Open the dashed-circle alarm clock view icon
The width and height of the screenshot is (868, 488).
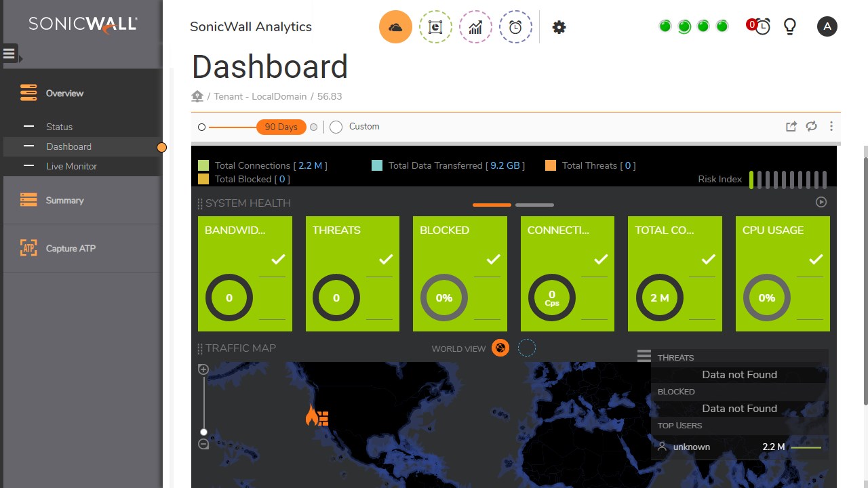[x=515, y=27]
